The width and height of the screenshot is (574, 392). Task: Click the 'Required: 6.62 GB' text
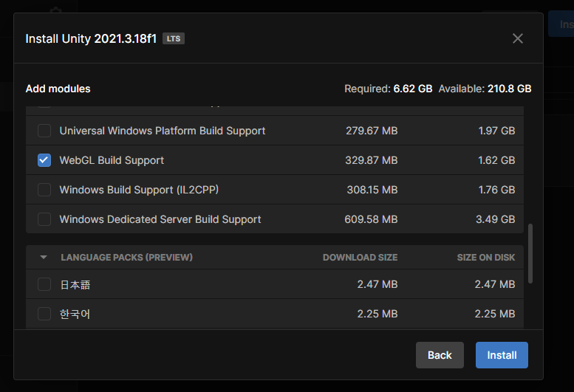(389, 89)
